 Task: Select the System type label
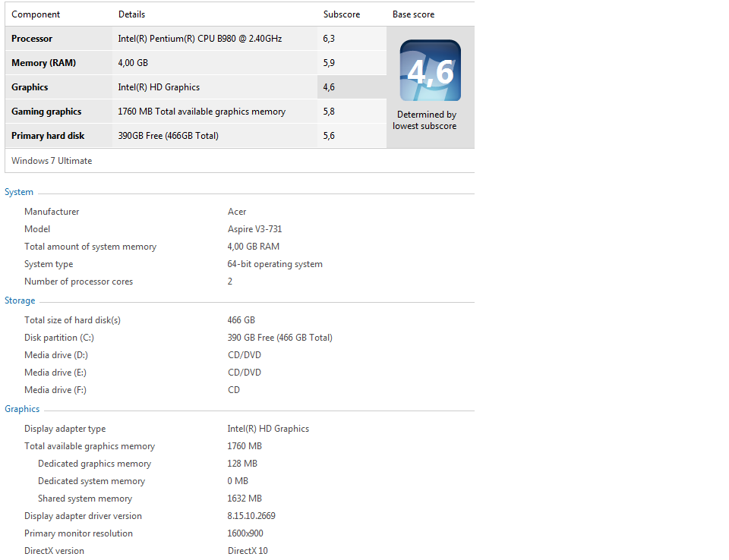click(49, 264)
